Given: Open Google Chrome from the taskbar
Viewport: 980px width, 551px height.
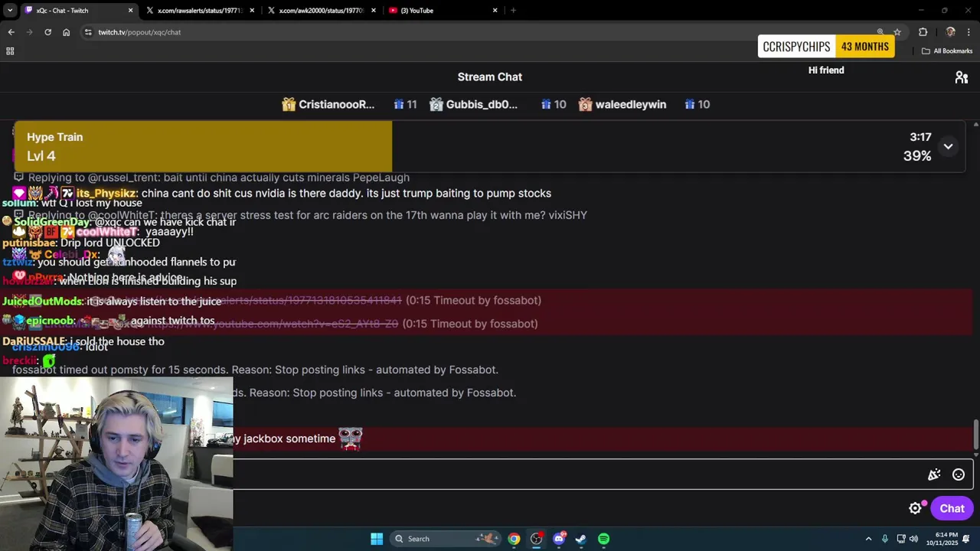Looking at the screenshot, I should coord(514,539).
